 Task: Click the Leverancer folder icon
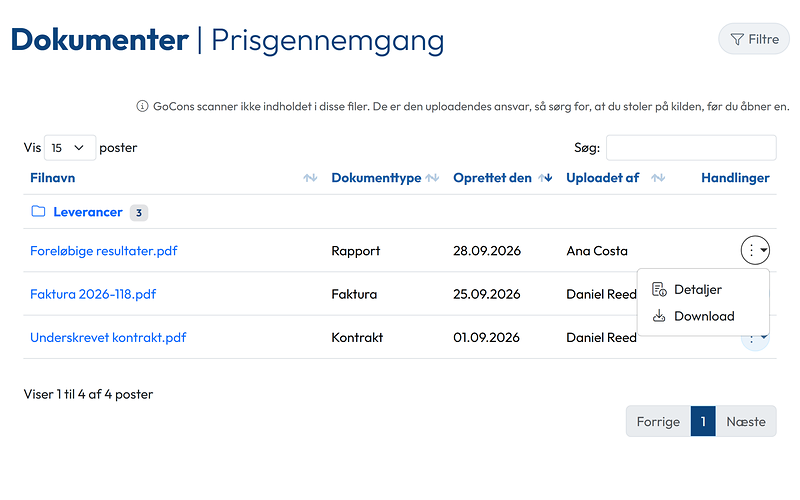coord(38,211)
